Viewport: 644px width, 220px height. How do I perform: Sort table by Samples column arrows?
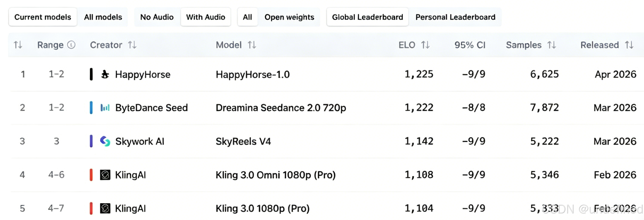pos(551,45)
